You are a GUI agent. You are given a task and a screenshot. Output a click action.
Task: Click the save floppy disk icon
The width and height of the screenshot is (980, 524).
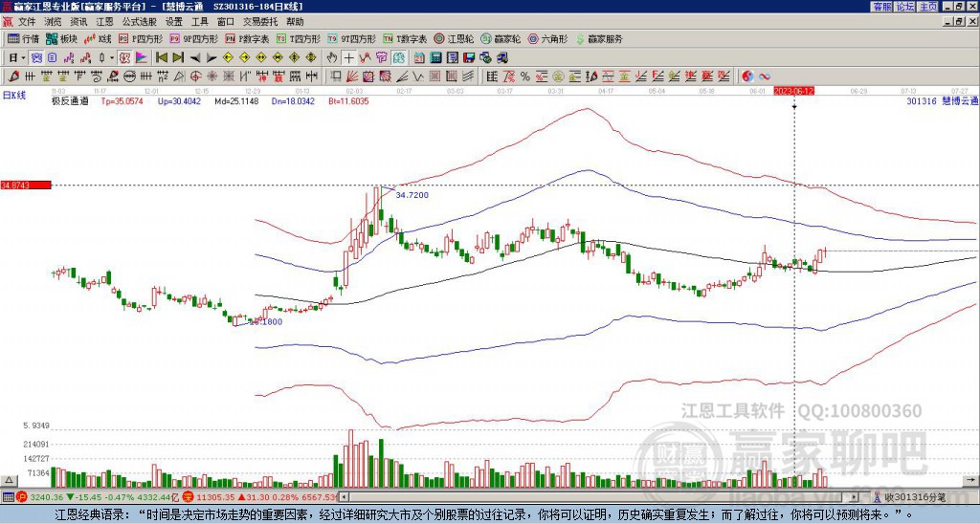click(469, 58)
